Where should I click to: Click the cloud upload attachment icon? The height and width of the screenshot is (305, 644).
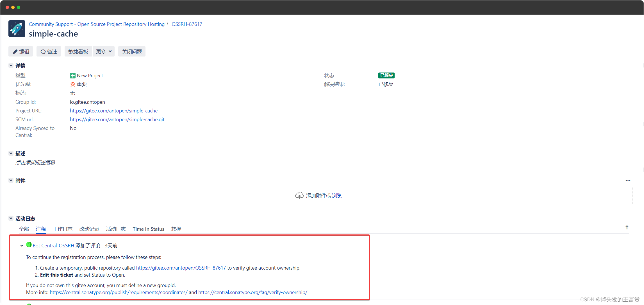299,195
